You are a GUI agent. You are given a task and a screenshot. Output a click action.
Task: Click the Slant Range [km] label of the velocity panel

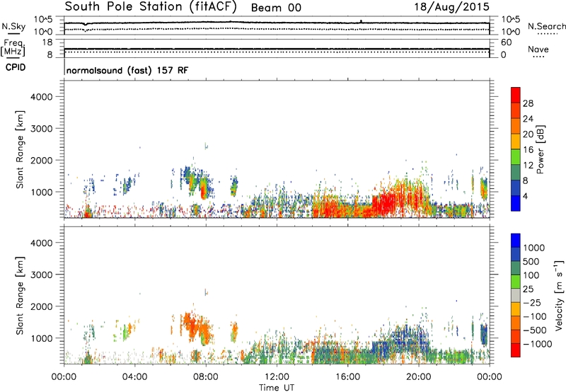coord(20,296)
